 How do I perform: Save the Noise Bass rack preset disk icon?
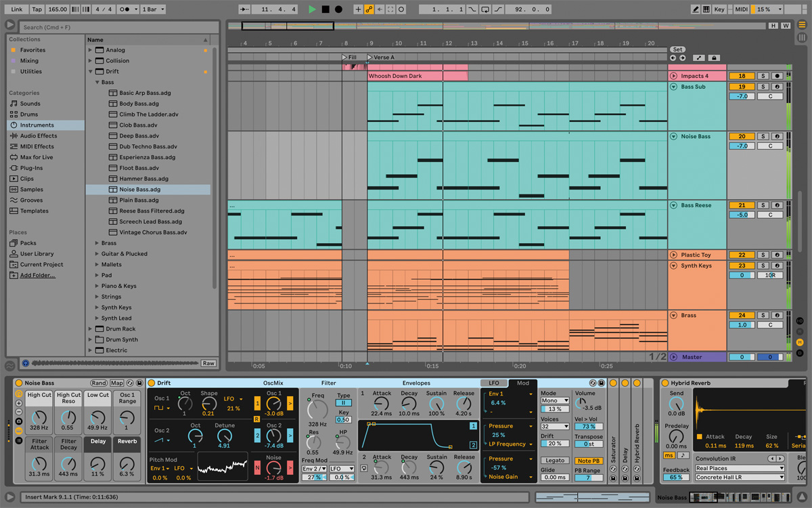(x=139, y=383)
